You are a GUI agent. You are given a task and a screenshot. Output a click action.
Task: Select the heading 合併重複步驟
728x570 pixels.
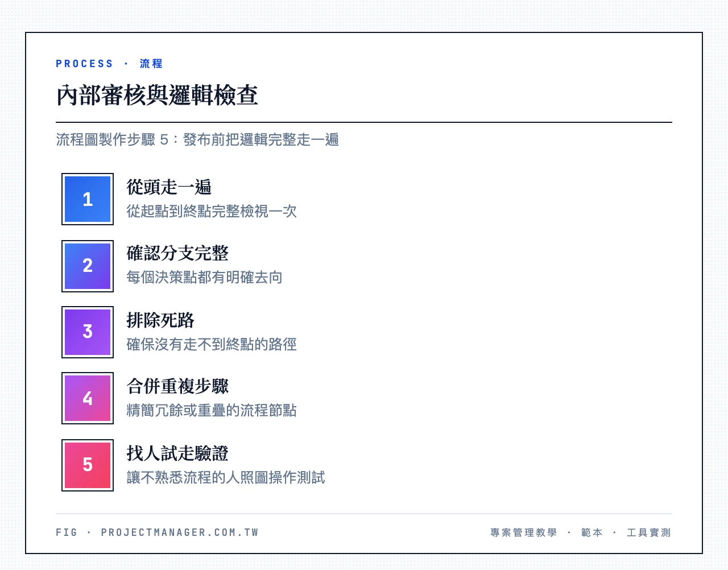pos(177,386)
